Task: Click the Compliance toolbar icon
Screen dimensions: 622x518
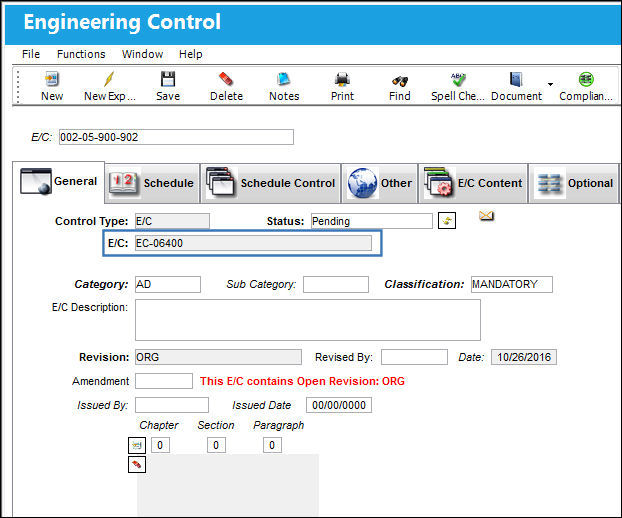Action: [586, 86]
